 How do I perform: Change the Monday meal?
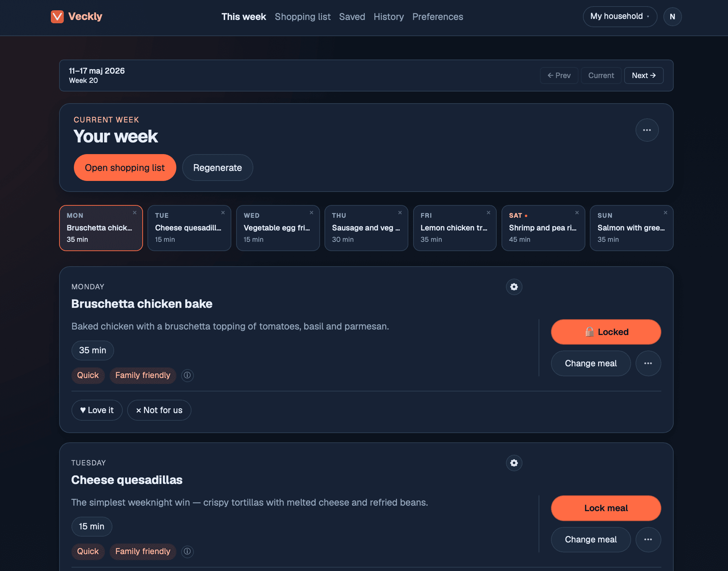[591, 363]
